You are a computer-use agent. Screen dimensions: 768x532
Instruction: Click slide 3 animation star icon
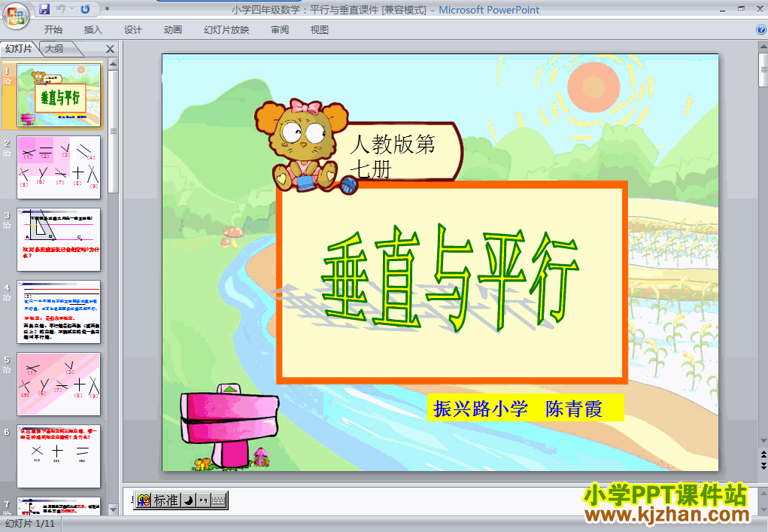coord(7,225)
